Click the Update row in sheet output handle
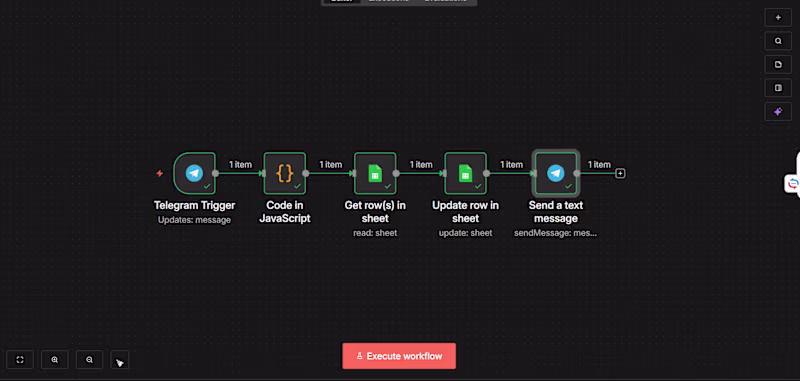Screen dimensions: 800x381 (x=486, y=173)
